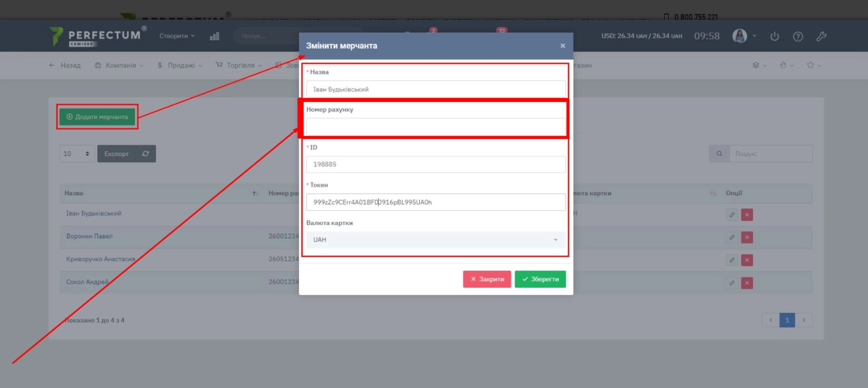Expand user avatar dropdown arrow

point(754,36)
